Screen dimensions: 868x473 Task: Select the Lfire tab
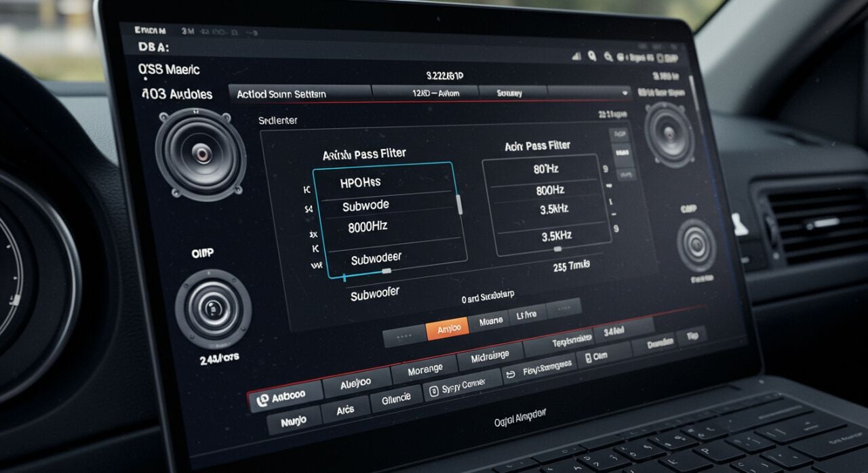527,314
